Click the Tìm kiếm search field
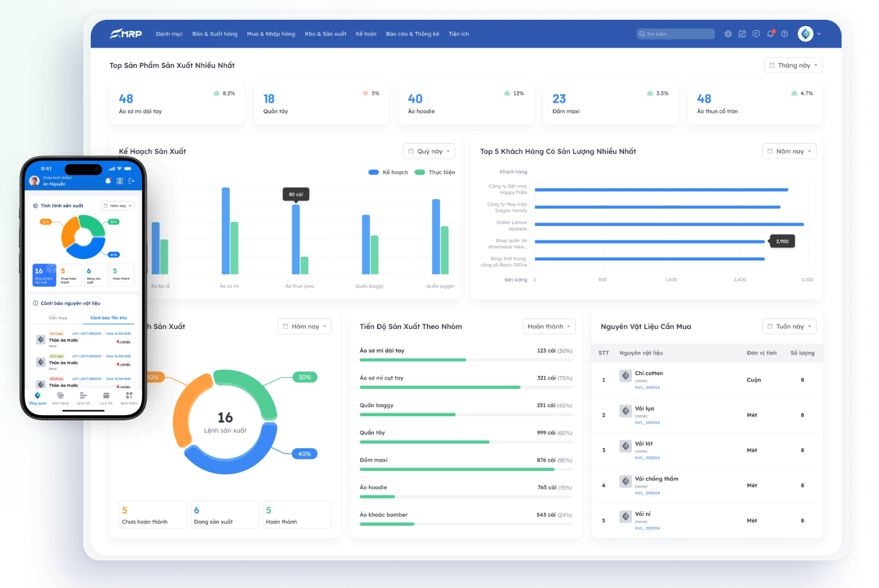Viewport: 879px width, 588px height. click(675, 34)
